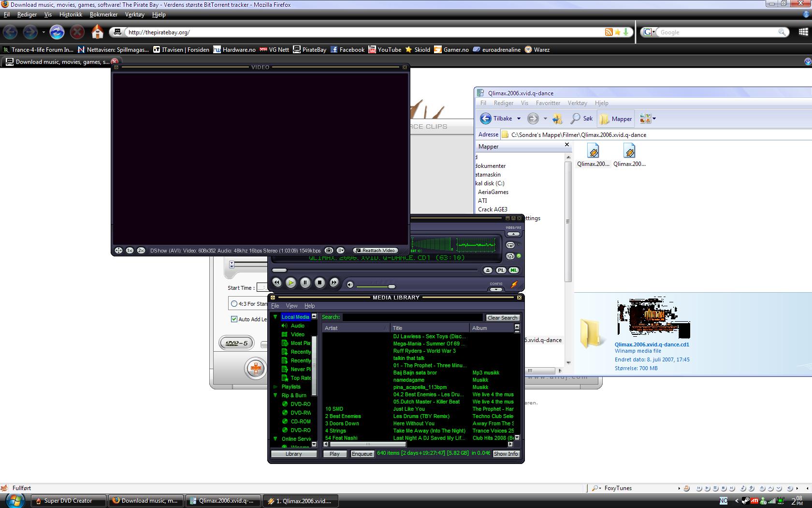Click Enqueue button in Media Library
Image resolution: width=812 pixels, height=508 pixels.
(x=362, y=454)
